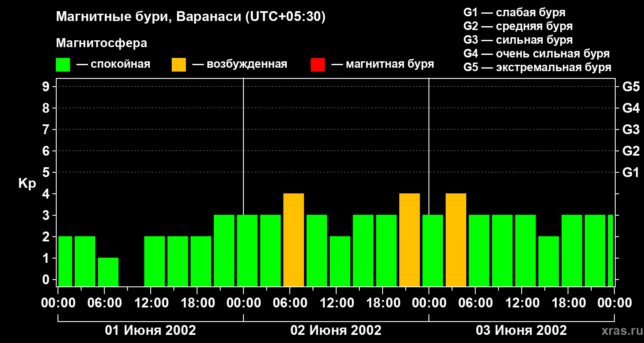Click the '02 Июня 2002' date label
The height and width of the screenshot is (343, 644).
[x=336, y=331]
